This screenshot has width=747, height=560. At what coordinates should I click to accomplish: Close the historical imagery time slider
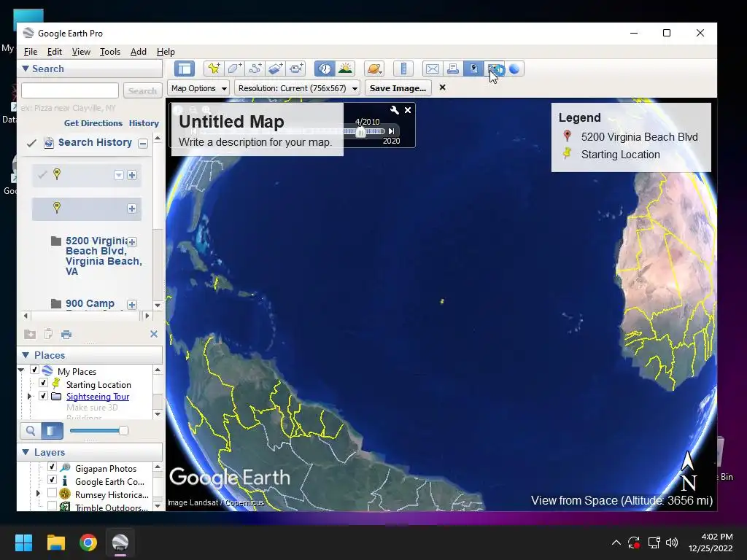(408, 110)
